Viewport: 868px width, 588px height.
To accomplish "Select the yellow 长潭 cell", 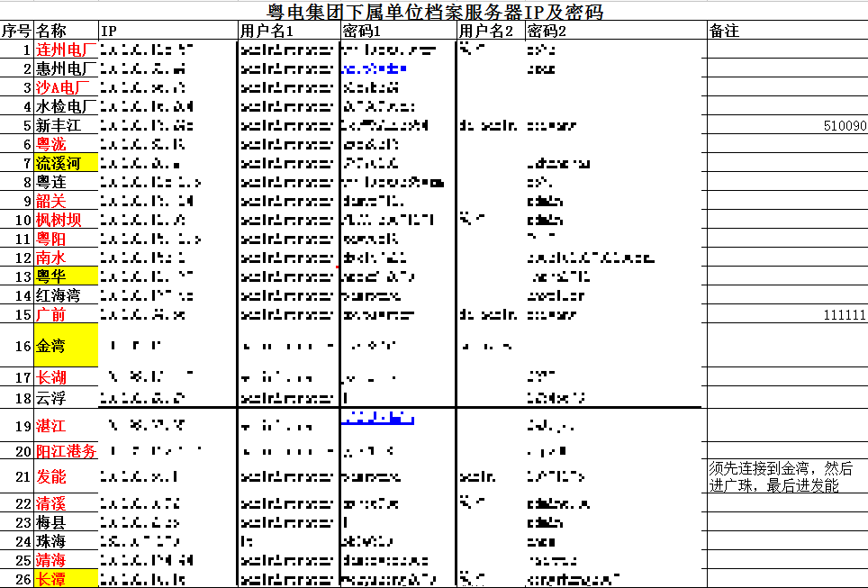I will (x=67, y=579).
